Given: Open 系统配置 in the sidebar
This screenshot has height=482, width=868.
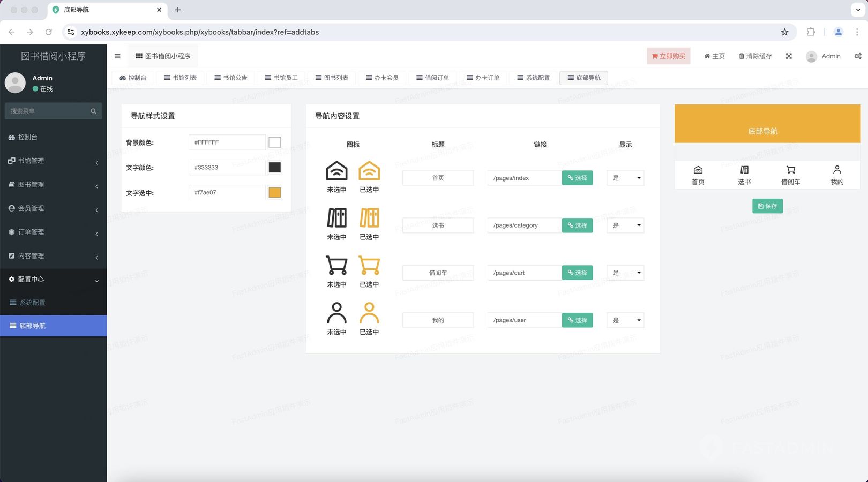Looking at the screenshot, I should pos(32,303).
